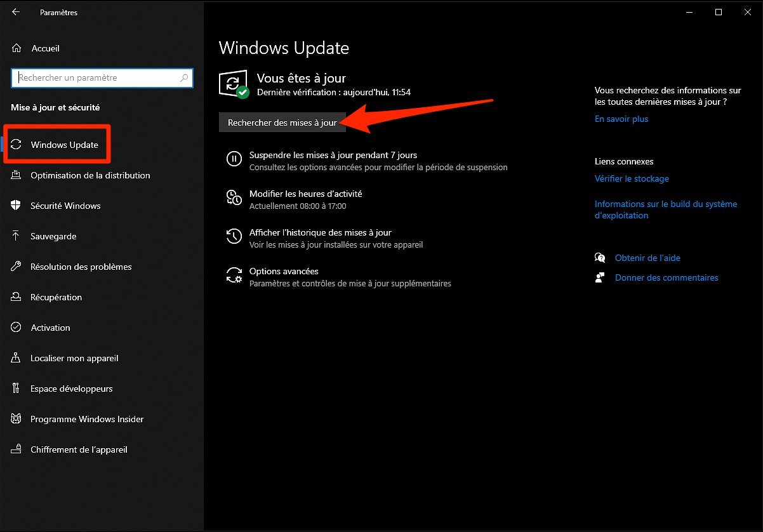763x532 pixels.
Task: Open Accueil home icon
Action: point(17,48)
